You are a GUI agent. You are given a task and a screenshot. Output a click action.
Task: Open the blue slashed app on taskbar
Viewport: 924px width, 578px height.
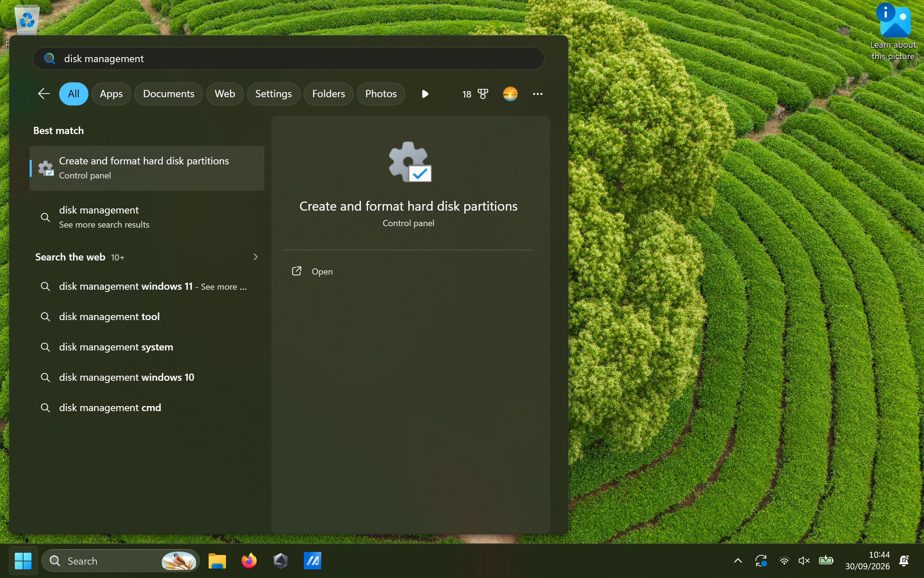tap(312, 561)
